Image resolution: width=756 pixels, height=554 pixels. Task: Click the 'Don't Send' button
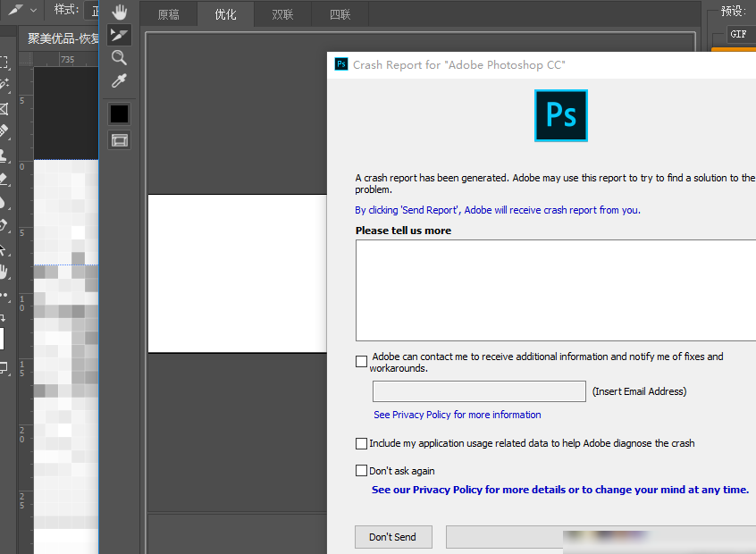(x=393, y=537)
